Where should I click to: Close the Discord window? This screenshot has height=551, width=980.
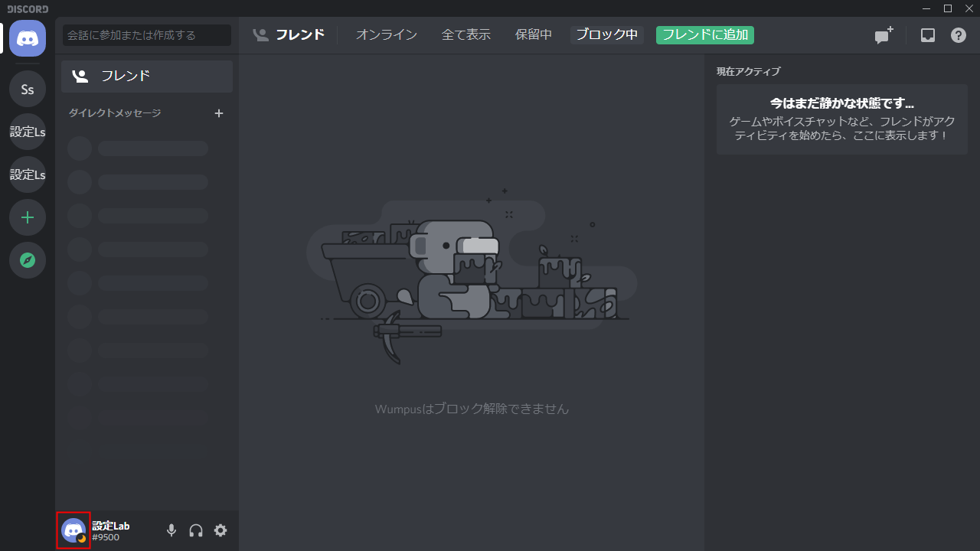(x=969, y=8)
